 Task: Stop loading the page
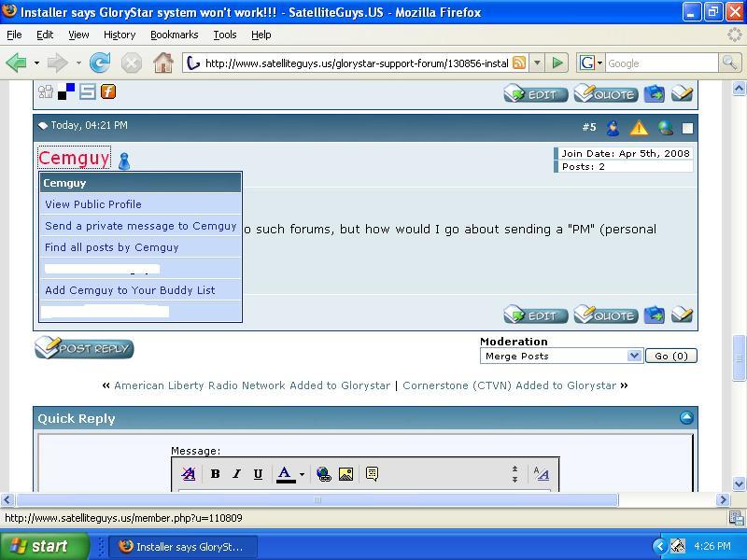tap(132, 63)
